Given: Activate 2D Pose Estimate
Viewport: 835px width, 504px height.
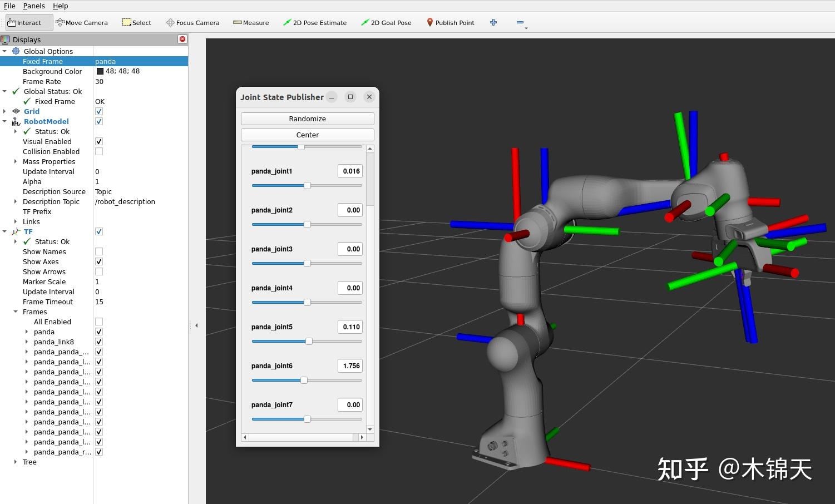Looking at the screenshot, I should click(315, 22).
